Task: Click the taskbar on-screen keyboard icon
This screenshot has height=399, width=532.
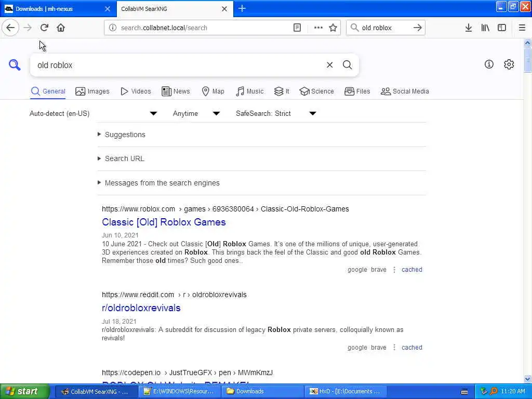Action: tap(464, 392)
